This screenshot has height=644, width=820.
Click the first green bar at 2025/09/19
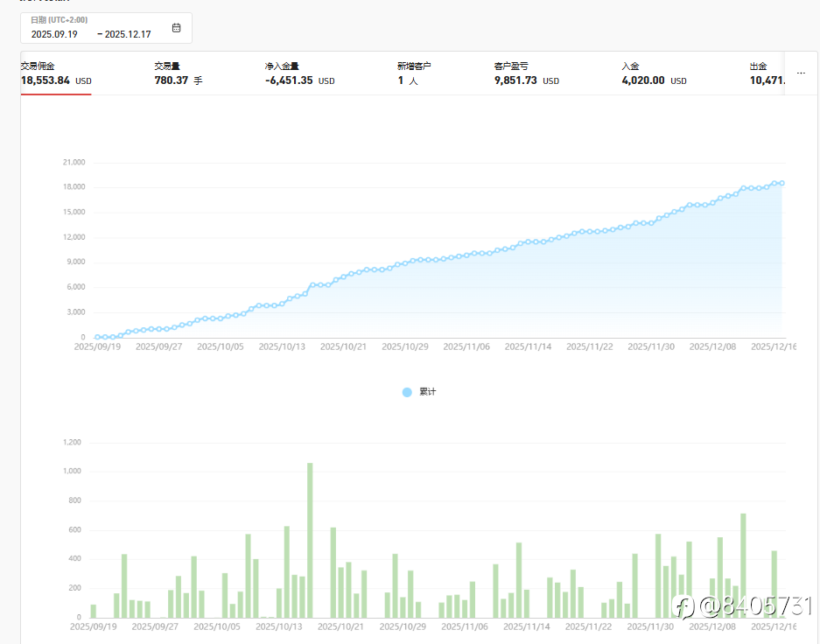(93, 611)
